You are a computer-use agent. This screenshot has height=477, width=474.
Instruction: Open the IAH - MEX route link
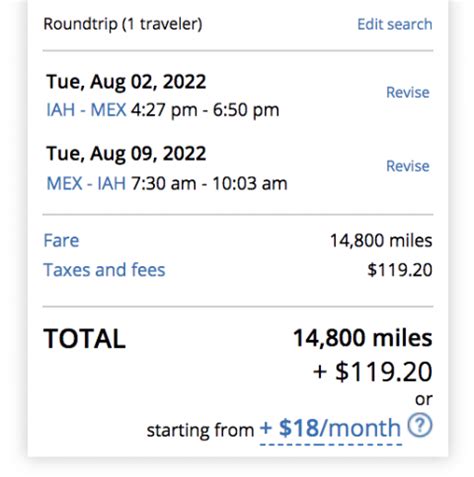(x=86, y=110)
